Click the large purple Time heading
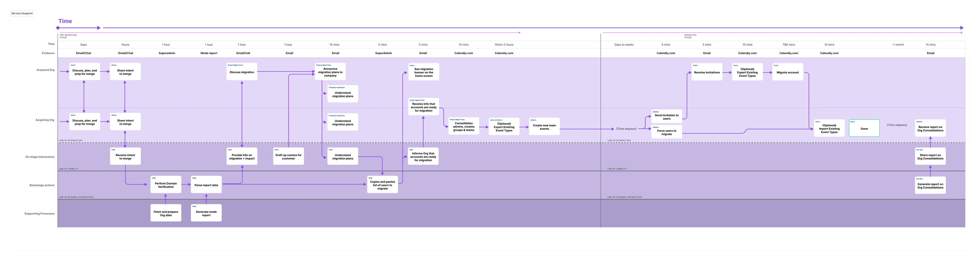 coord(65,21)
